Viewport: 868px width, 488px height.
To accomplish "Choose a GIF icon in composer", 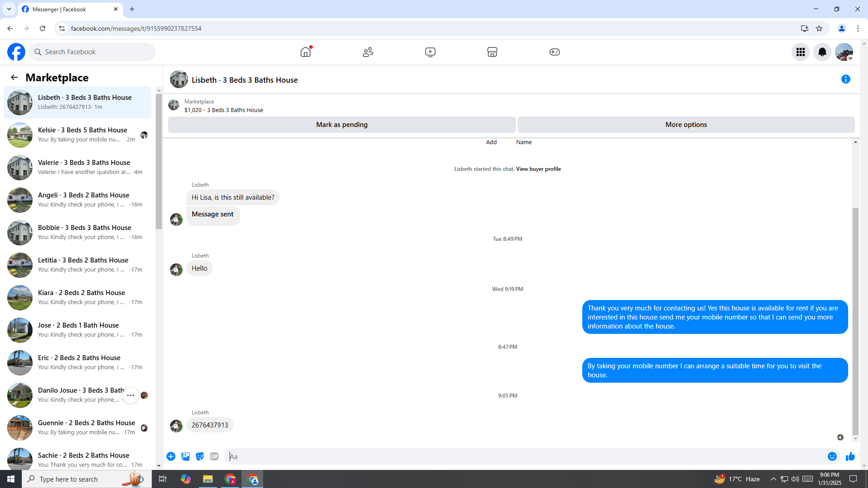I will (x=214, y=456).
